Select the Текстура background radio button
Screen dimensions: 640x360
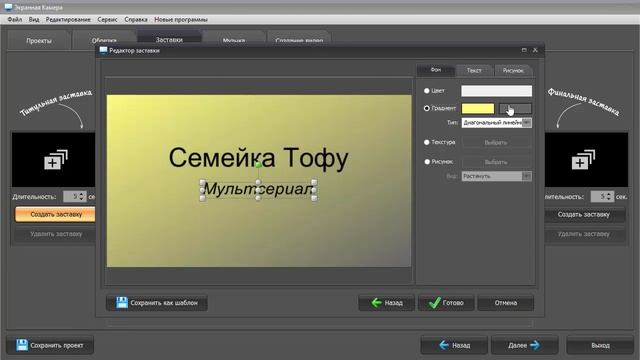(x=427, y=142)
